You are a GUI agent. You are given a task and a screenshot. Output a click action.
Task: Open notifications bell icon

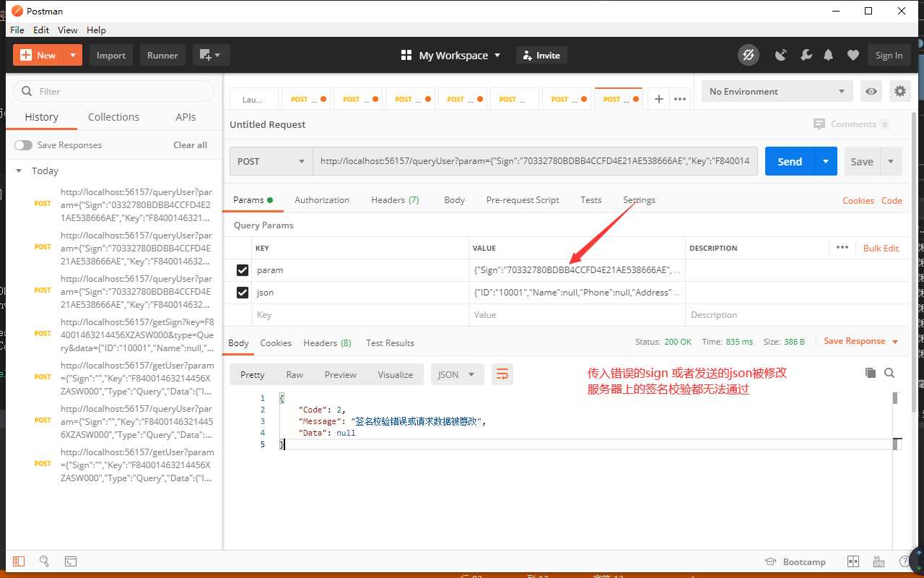[829, 56]
